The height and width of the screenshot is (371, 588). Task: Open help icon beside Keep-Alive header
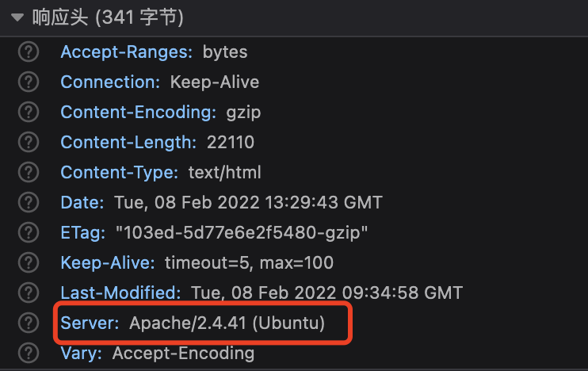(29, 262)
